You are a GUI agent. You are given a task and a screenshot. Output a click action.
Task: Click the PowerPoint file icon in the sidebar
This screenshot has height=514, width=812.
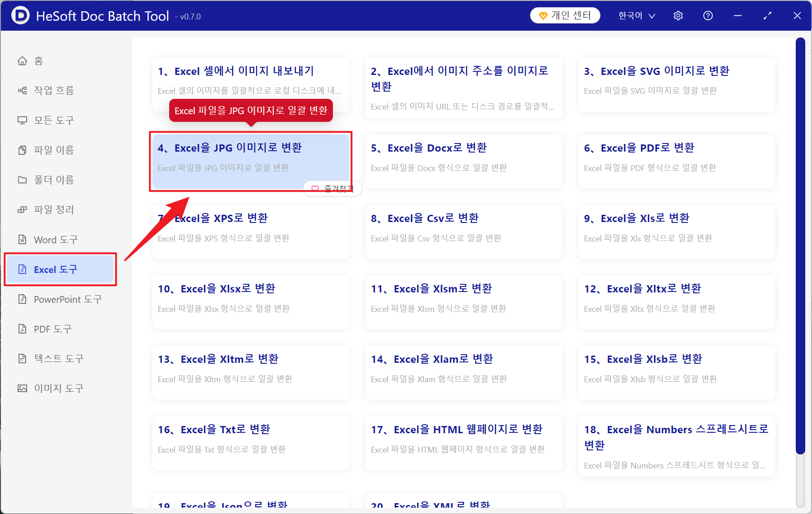click(x=22, y=299)
